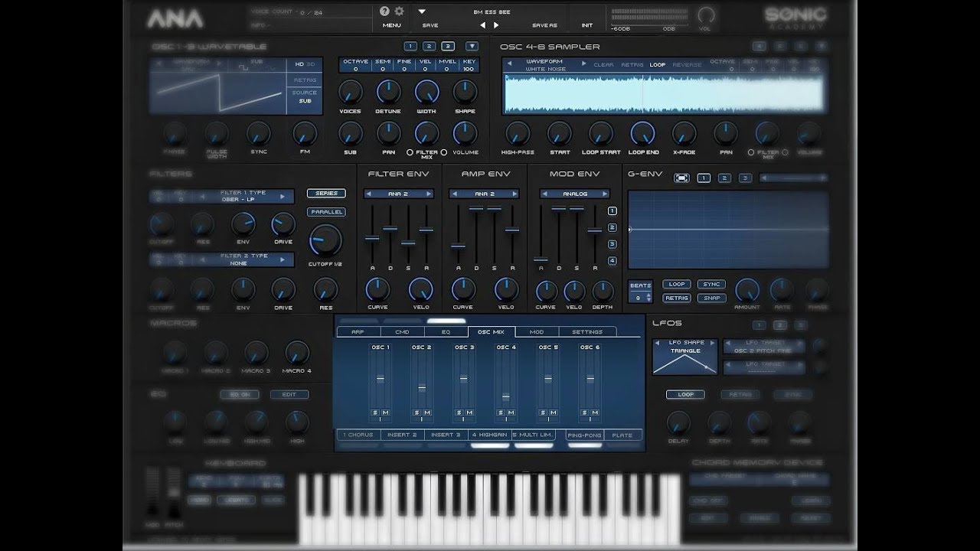The image size is (980, 551).
Task: Switch to the CMD tab
Action: (x=402, y=332)
